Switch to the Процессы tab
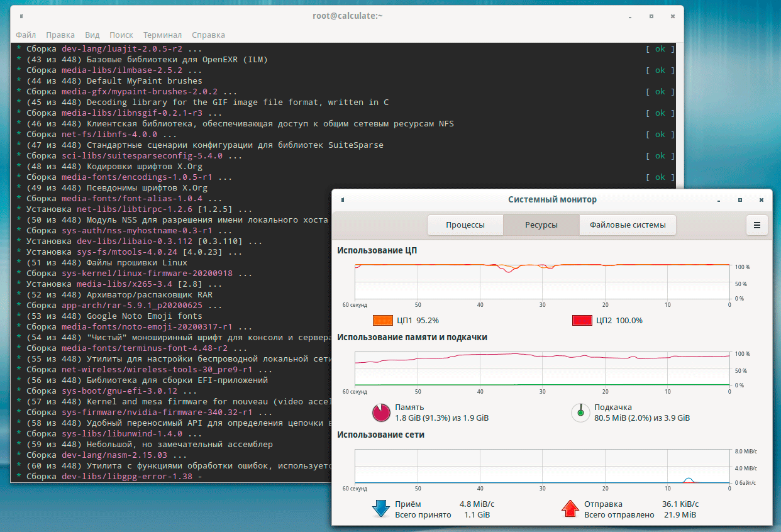 click(465, 225)
